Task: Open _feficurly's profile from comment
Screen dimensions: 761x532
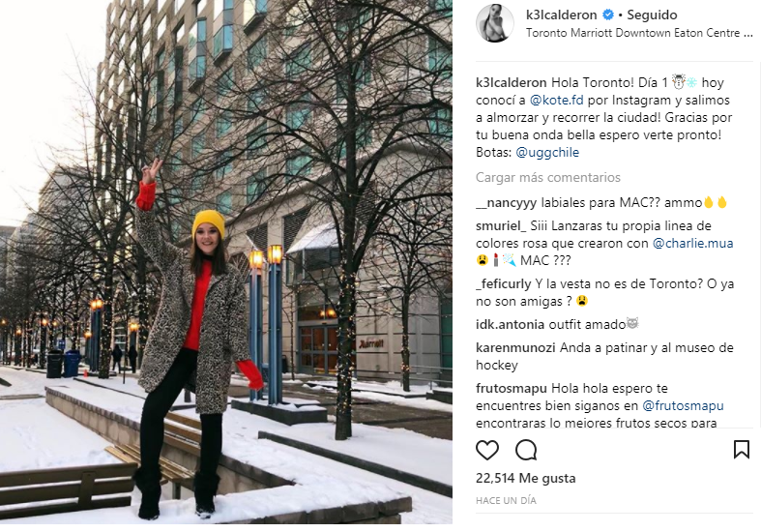Action: coord(503,284)
